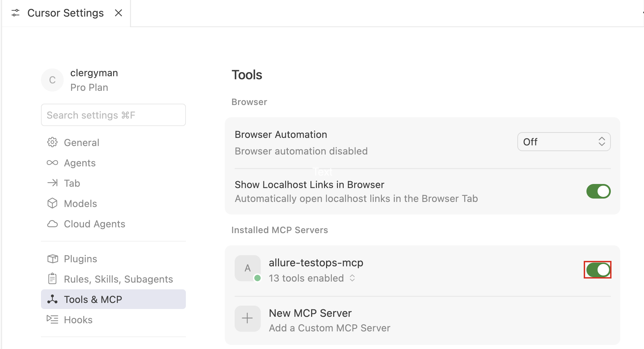The width and height of the screenshot is (644, 349).
Task: Turn off Show Localhost Links in Browser
Action: coord(598,191)
